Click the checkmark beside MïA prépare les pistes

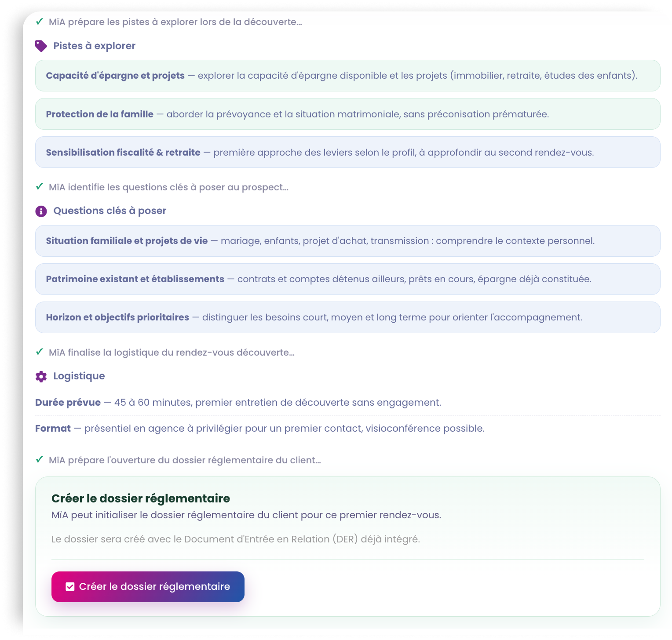pos(40,22)
